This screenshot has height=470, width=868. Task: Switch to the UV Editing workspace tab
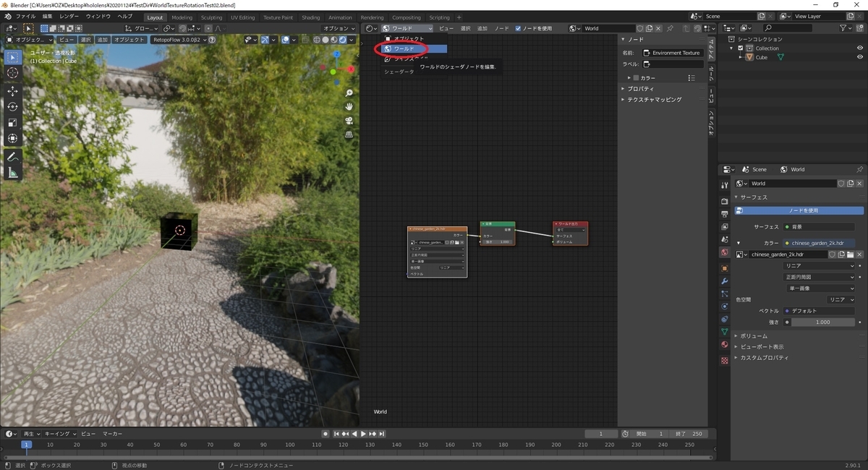pos(242,17)
